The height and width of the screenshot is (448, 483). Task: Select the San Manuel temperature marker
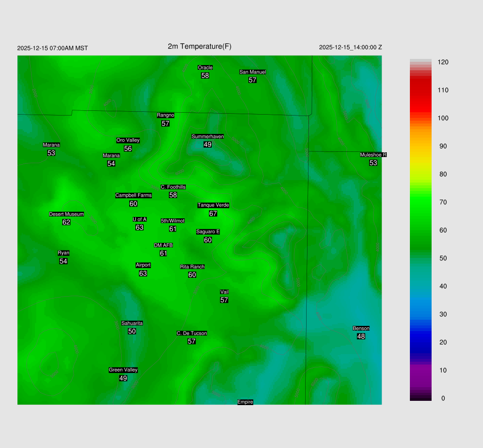(x=252, y=80)
